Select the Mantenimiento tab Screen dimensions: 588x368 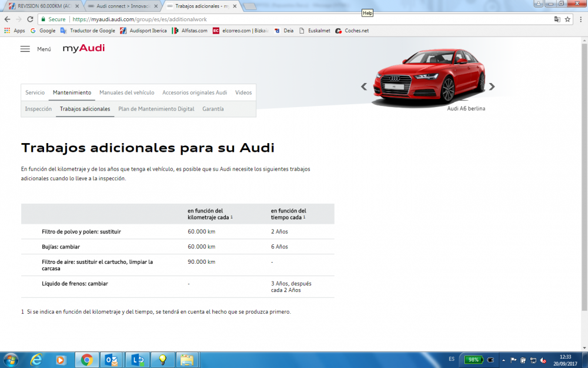click(72, 92)
